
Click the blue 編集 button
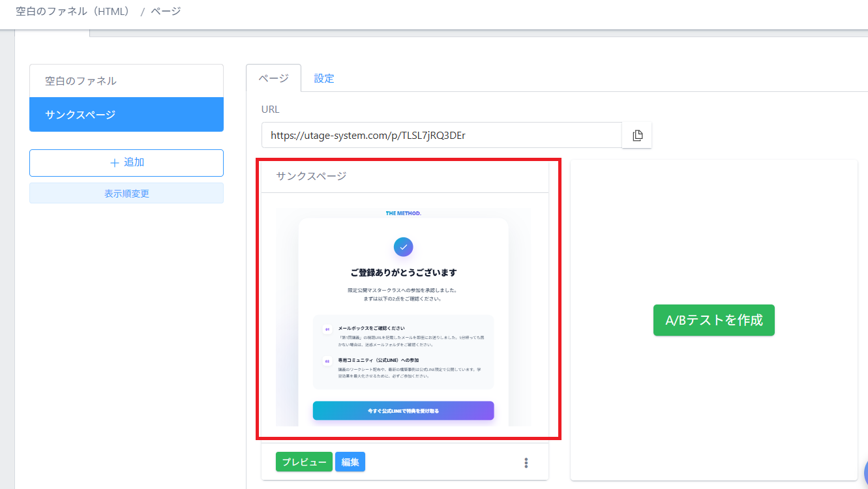(x=350, y=462)
